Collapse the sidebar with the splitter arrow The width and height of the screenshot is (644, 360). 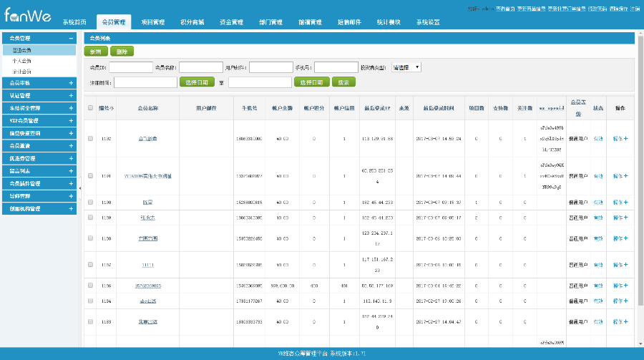click(x=79, y=188)
